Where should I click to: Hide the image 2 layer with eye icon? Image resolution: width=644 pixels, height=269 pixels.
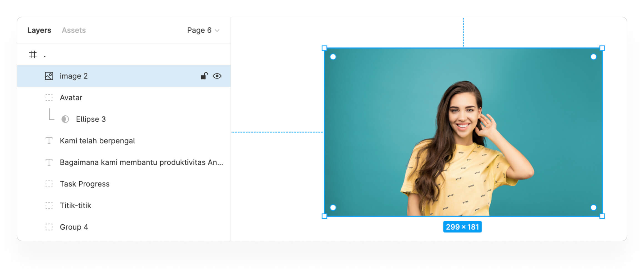click(x=217, y=76)
